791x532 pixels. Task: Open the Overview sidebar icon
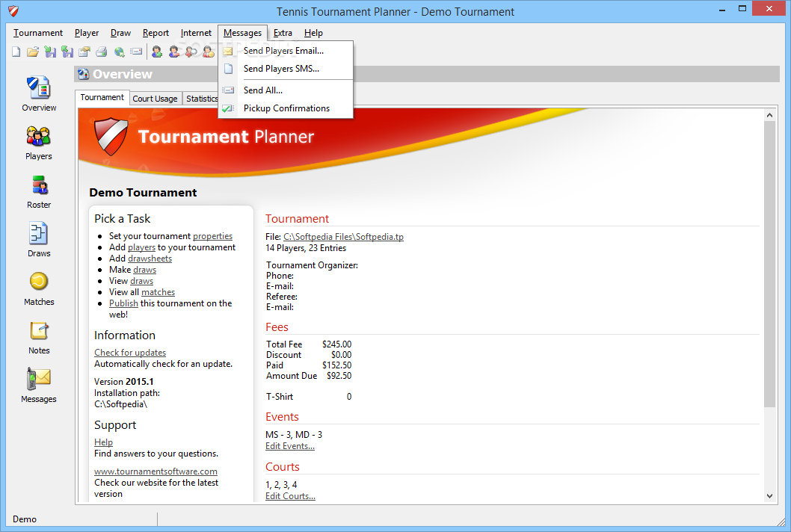click(39, 87)
